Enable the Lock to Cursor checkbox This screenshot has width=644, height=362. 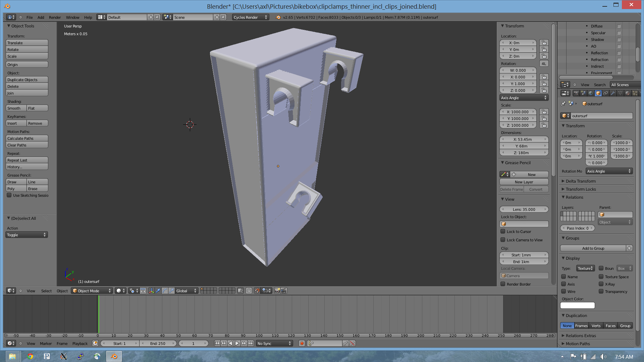click(x=503, y=231)
